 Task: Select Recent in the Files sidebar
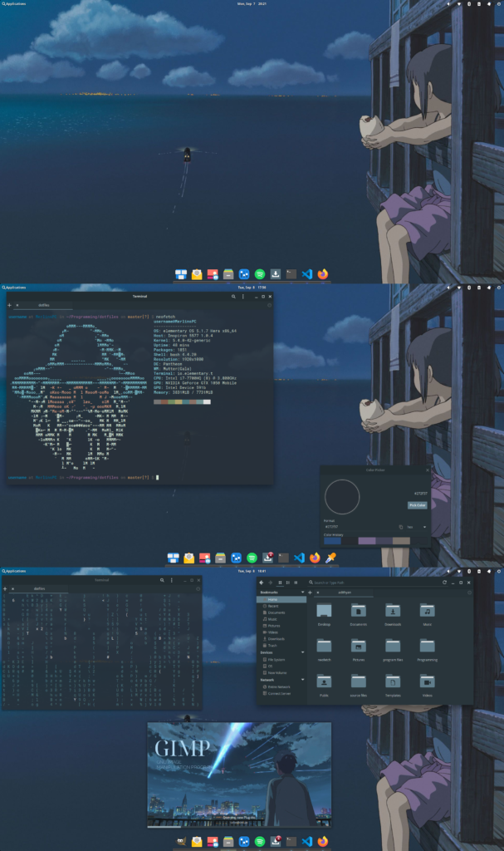click(281, 606)
